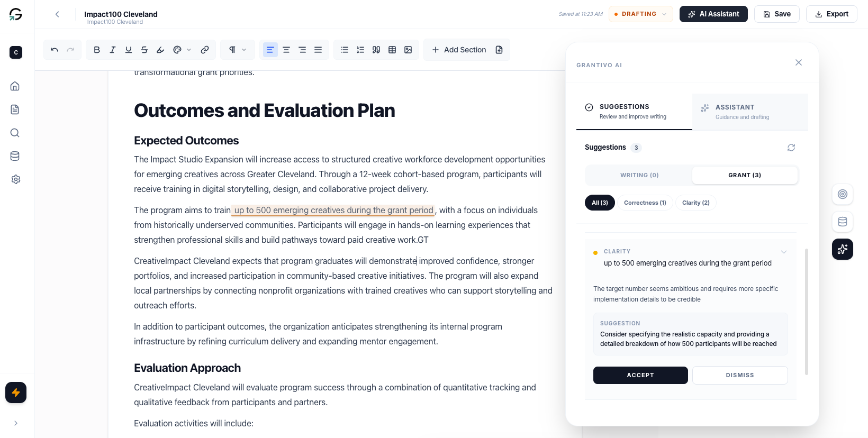This screenshot has width=868, height=438.
Task: Open the paragraph style dropdown
Action: (237, 49)
